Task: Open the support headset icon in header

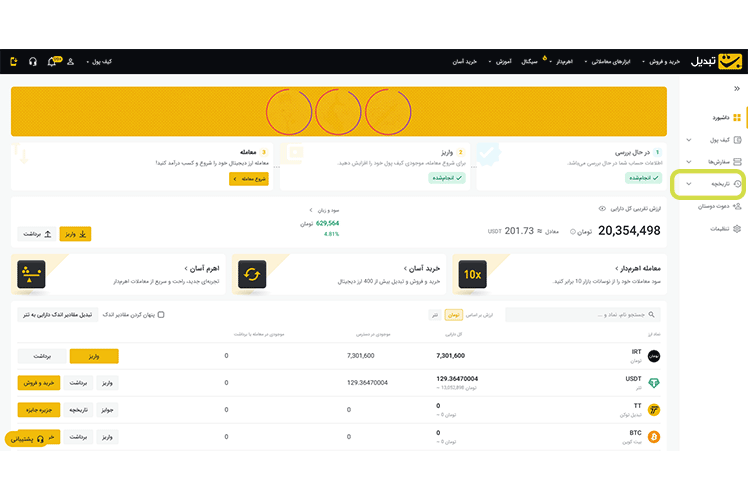Action: (33, 62)
